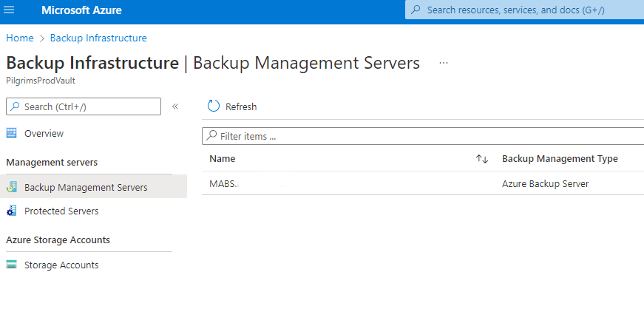Image resolution: width=644 pixels, height=309 pixels.
Task: Click the magnifier icon in Filter items
Action: pyautogui.click(x=211, y=135)
